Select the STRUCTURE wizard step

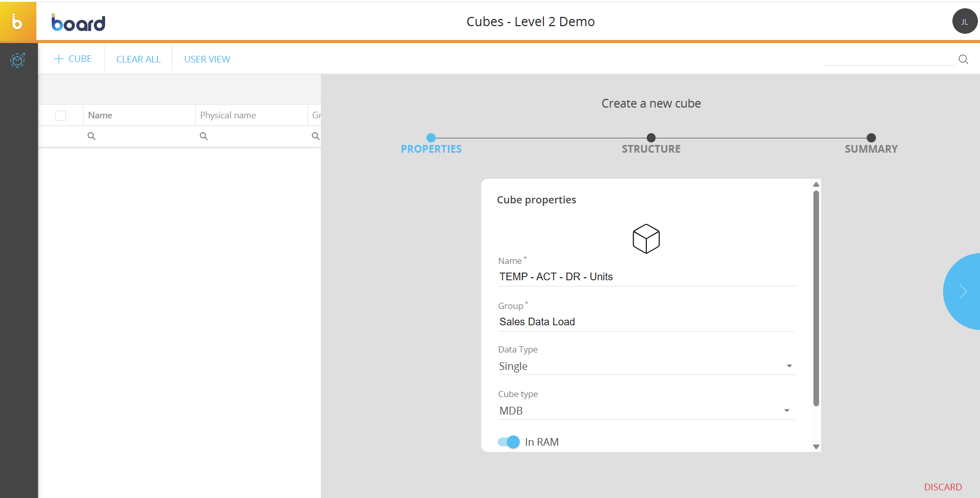pos(651,149)
